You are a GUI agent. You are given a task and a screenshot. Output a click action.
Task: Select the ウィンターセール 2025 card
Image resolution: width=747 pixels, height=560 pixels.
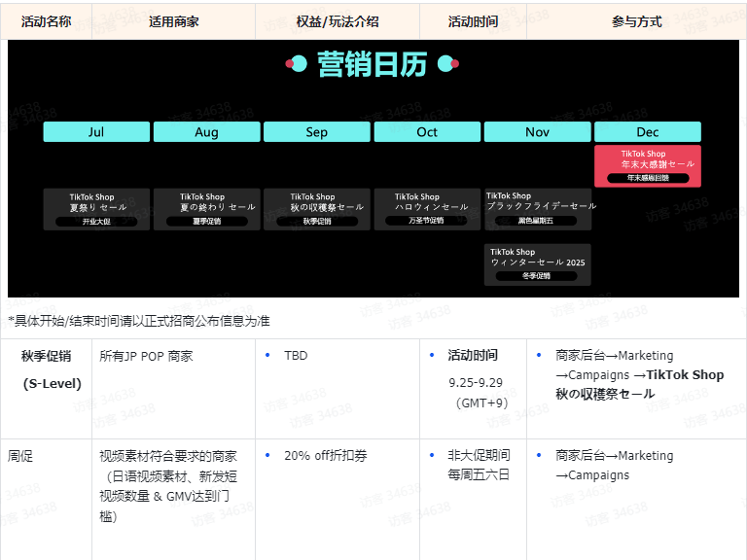tap(537, 264)
